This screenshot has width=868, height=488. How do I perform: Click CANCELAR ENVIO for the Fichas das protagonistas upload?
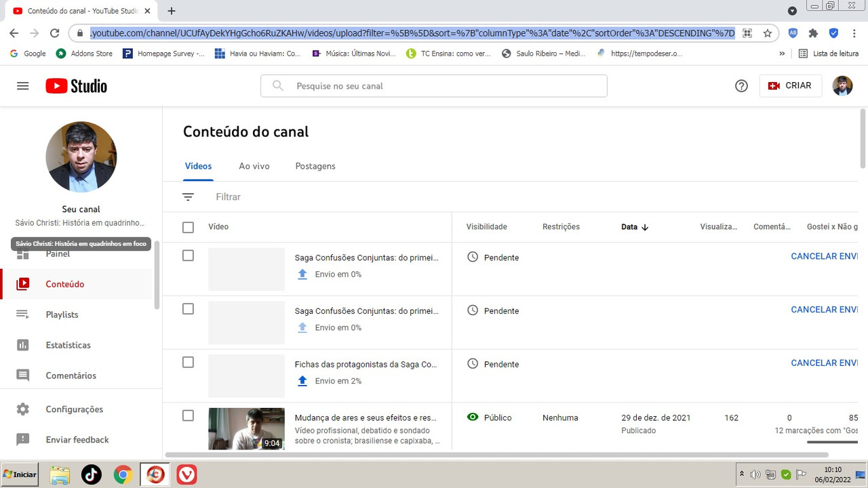pyautogui.click(x=823, y=363)
